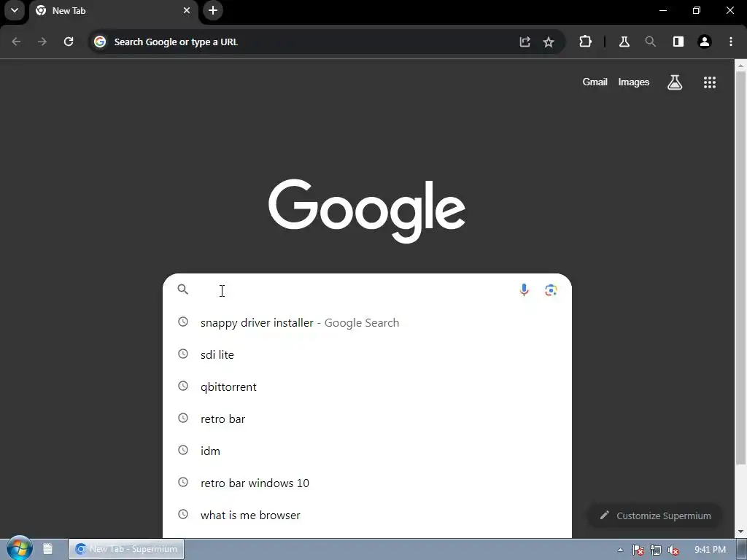This screenshot has width=747, height=560.
Task: Open the three-dot browser menu
Action: tap(731, 42)
